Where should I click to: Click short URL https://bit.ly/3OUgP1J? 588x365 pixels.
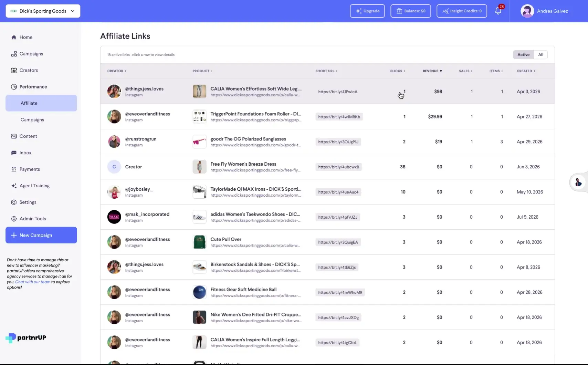pos(338,142)
